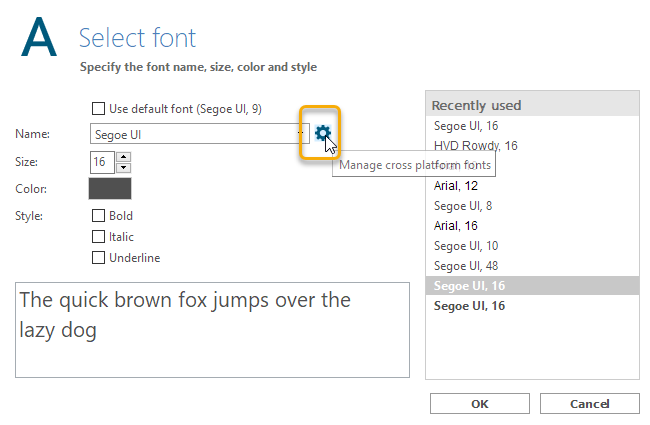650x425 pixels.
Task: Select Segoe UI, 10 recent font
Action: tap(465, 246)
